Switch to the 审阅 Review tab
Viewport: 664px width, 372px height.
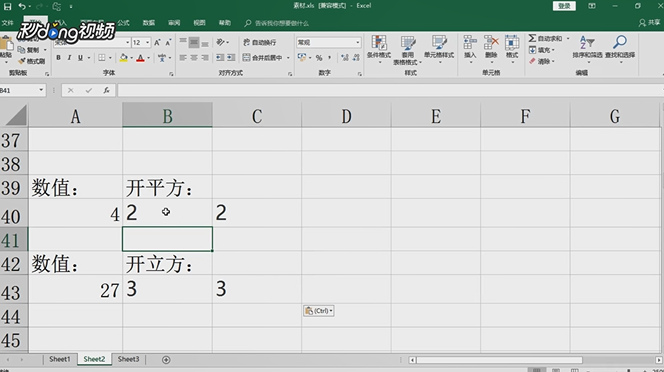174,23
